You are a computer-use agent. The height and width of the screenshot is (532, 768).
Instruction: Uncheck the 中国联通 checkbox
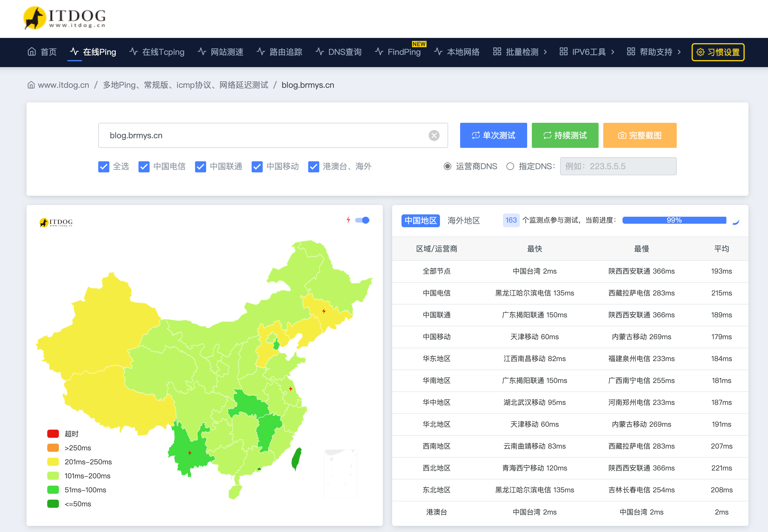[201, 167]
